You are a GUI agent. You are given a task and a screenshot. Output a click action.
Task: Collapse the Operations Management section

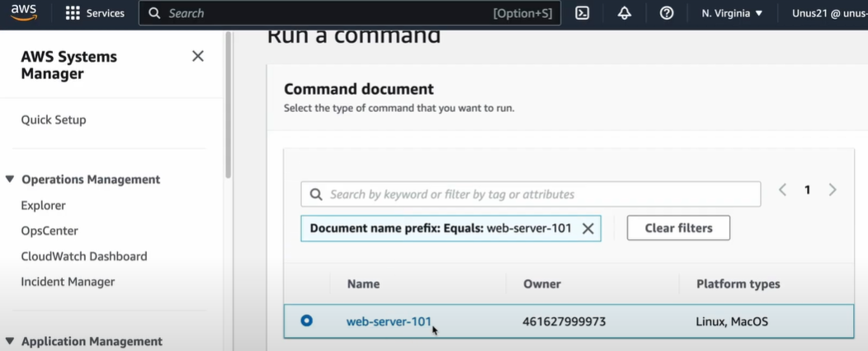[x=9, y=179]
